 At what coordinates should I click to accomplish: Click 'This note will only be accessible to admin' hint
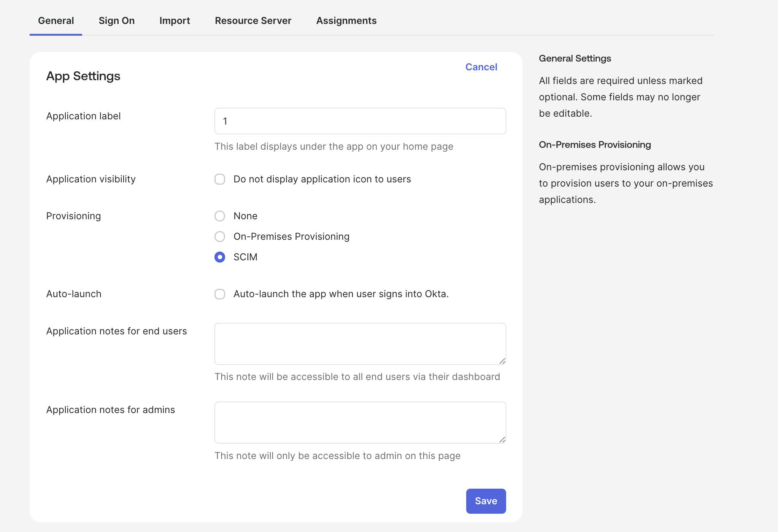click(x=337, y=456)
